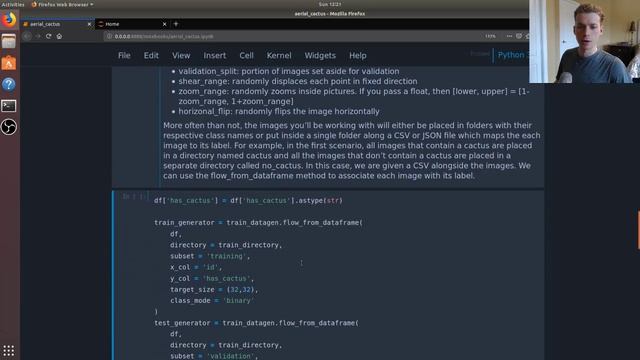Open a new browser tab
Image resolution: width=640 pixels, height=360 pixels.
[176, 24]
